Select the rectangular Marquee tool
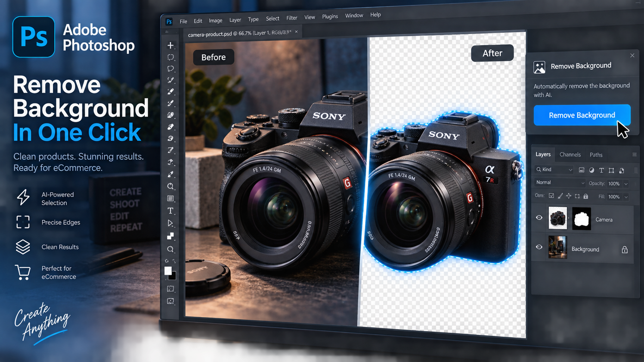The width and height of the screenshot is (644, 362). [x=171, y=57]
